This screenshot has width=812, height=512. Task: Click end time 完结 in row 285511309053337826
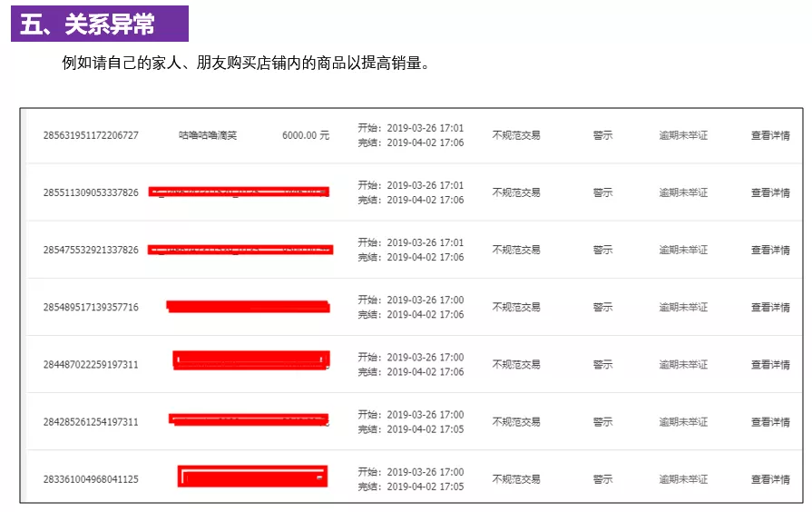pyautogui.click(x=411, y=200)
